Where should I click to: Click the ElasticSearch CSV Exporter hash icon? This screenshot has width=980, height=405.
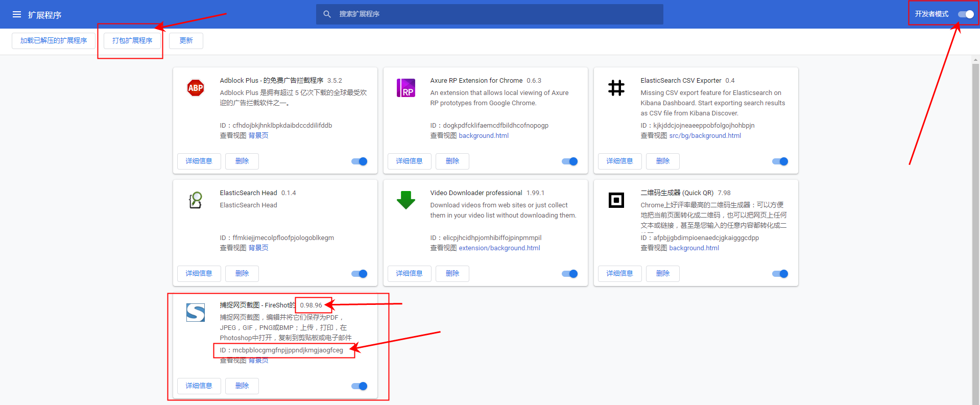pos(616,88)
